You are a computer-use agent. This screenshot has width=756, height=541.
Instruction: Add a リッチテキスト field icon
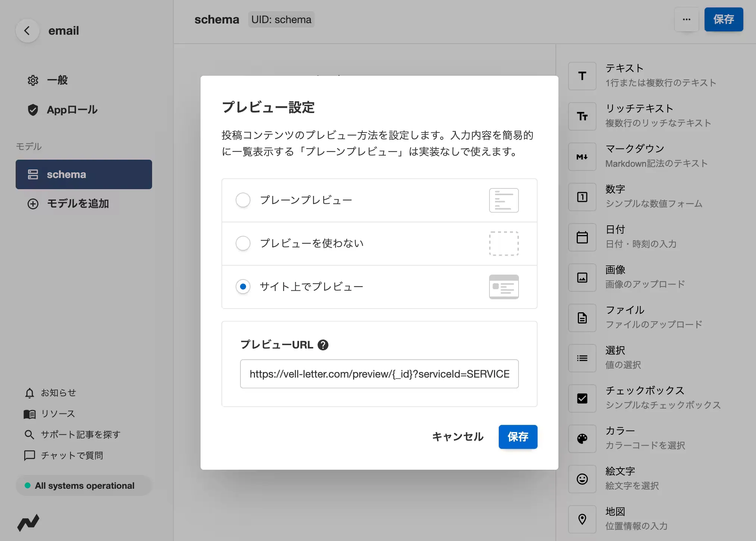tap(582, 116)
